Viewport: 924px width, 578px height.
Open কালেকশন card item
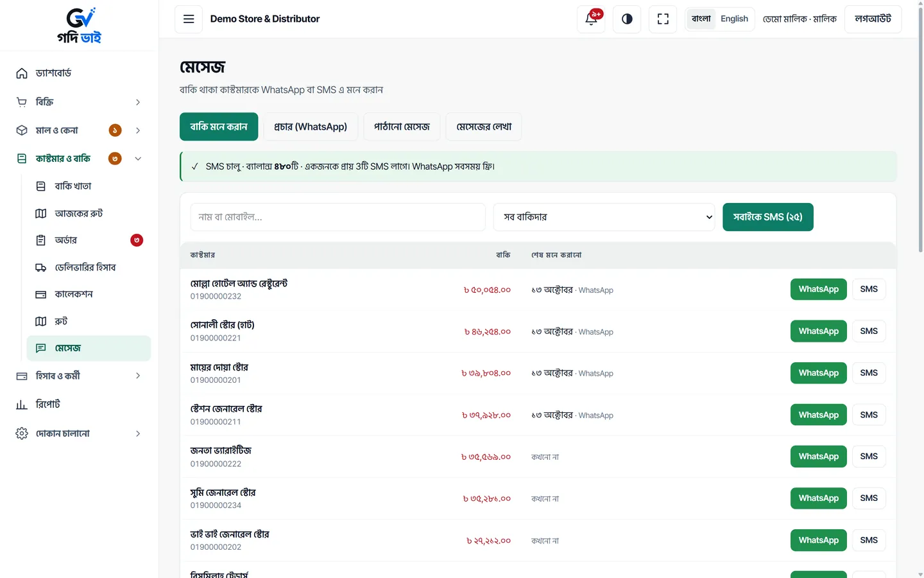pos(89,294)
